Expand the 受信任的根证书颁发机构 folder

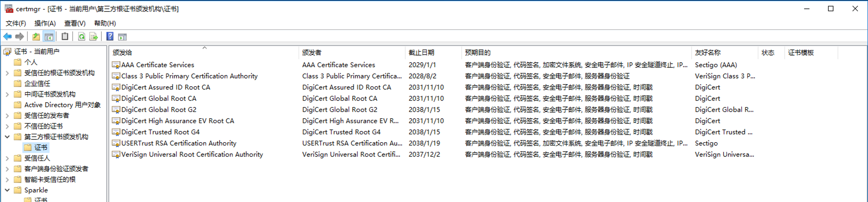pyautogui.click(x=7, y=73)
